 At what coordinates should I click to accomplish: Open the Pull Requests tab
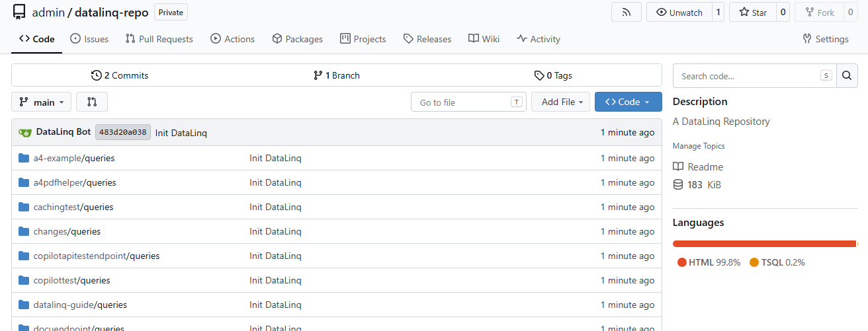tap(159, 39)
